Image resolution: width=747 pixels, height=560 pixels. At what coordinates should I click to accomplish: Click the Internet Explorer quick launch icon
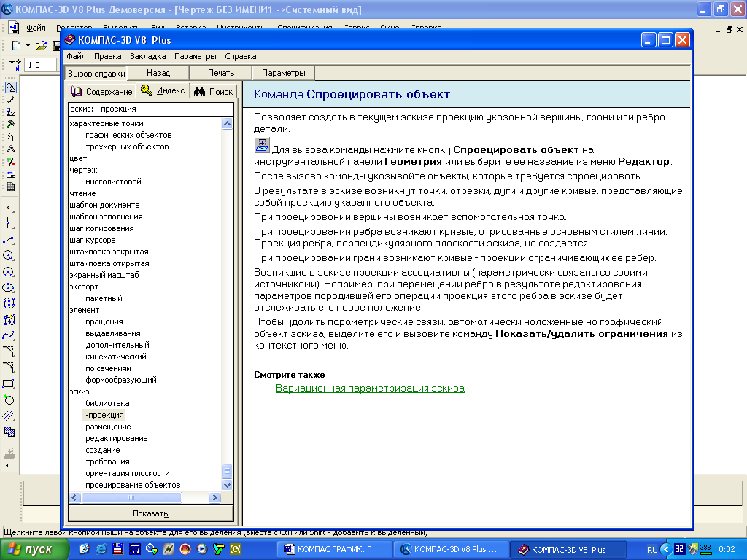pyautogui.click(x=101, y=549)
